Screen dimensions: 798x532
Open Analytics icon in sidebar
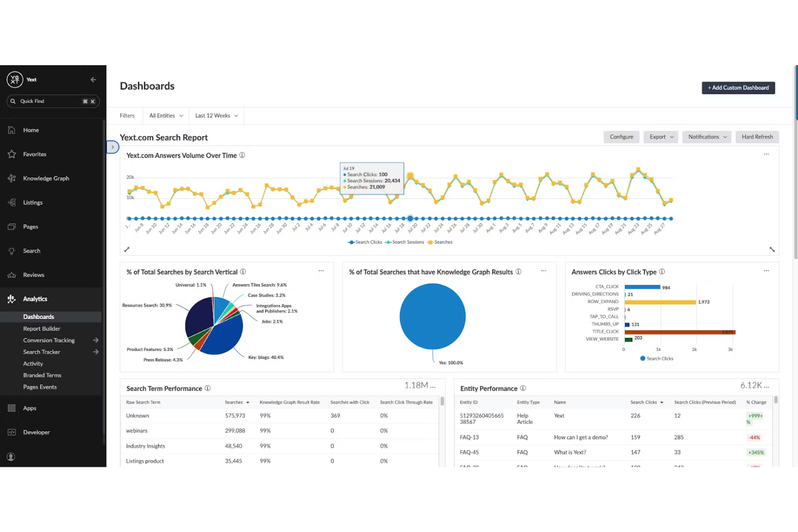point(12,299)
